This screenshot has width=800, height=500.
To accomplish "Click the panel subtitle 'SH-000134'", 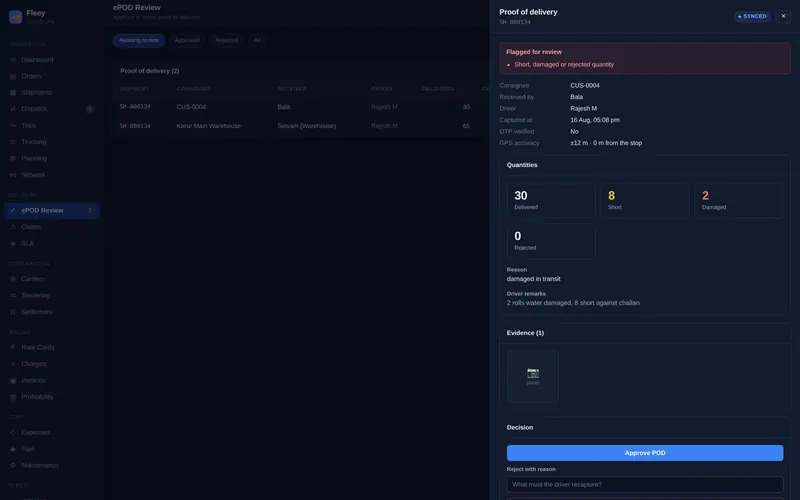I will [x=515, y=22].
